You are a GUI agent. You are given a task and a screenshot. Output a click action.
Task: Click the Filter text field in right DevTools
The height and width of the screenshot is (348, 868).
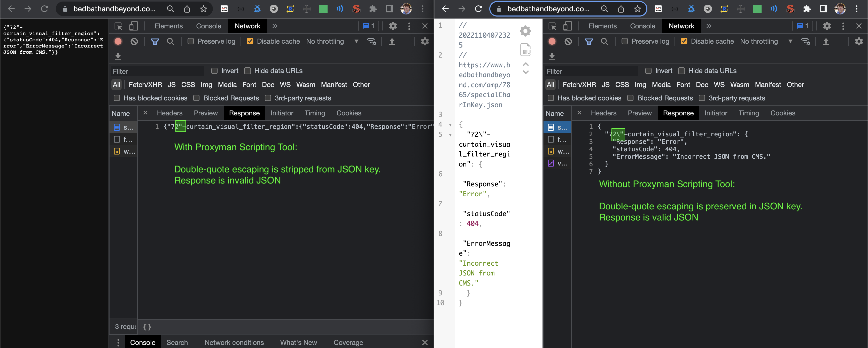591,72
